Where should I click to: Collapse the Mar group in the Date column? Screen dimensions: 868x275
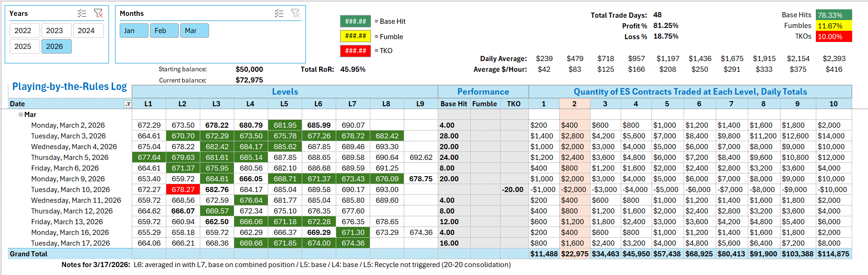tap(20, 115)
